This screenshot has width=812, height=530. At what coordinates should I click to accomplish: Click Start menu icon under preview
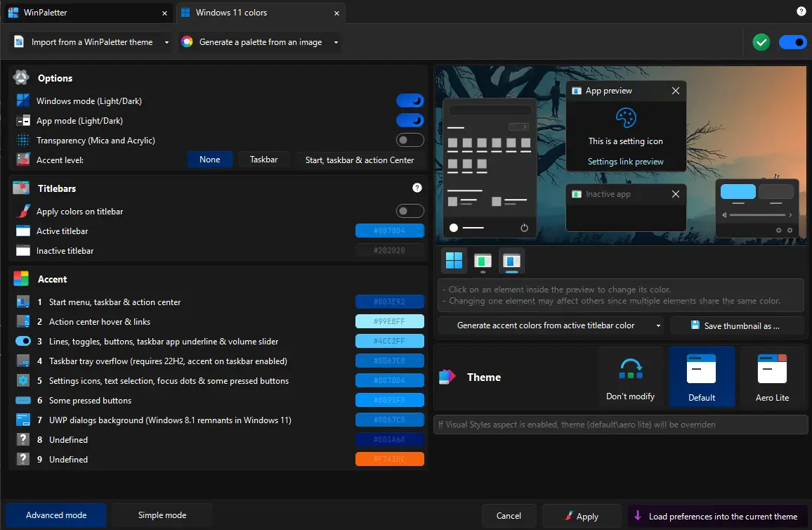(x=454, y=261)
